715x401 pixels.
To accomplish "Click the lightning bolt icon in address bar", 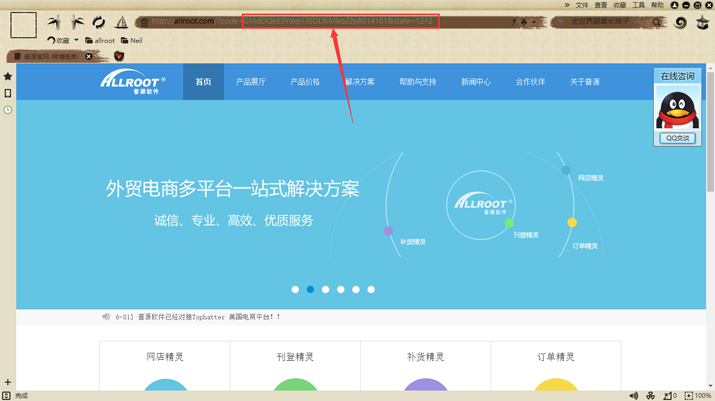I will pyautogui.click(x=514, y=21).
